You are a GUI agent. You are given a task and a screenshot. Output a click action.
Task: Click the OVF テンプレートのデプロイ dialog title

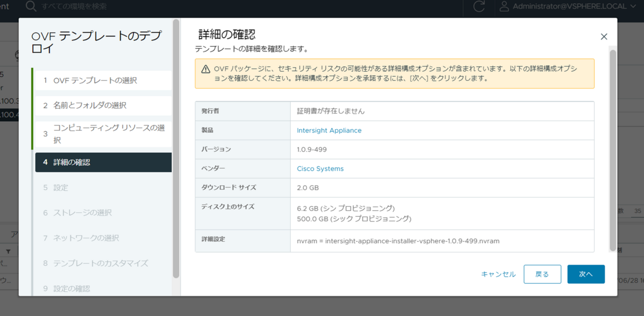pyautogui.click(x=96, y=42)
